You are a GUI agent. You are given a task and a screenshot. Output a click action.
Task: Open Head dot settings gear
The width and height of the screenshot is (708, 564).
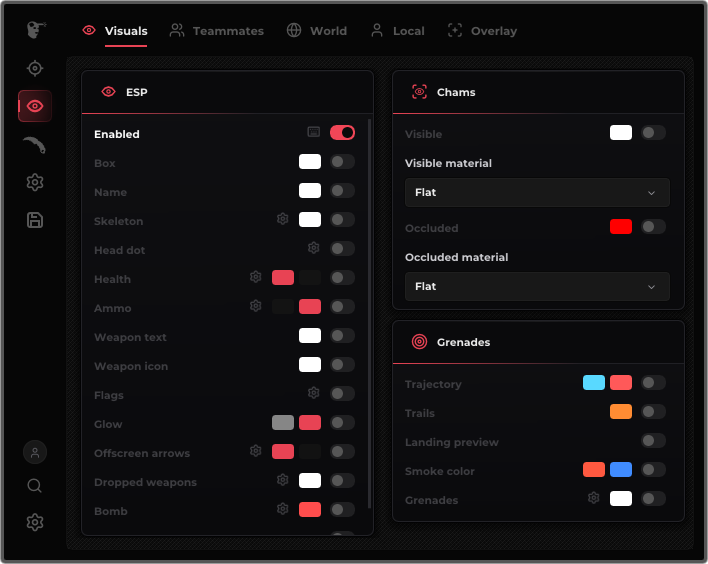click(313, 248)
